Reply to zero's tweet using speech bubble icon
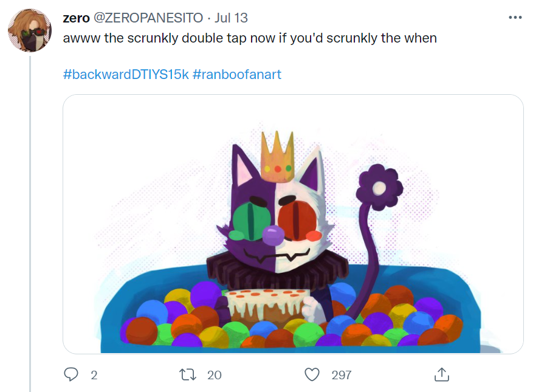533x392 pixels. point(70,375)
